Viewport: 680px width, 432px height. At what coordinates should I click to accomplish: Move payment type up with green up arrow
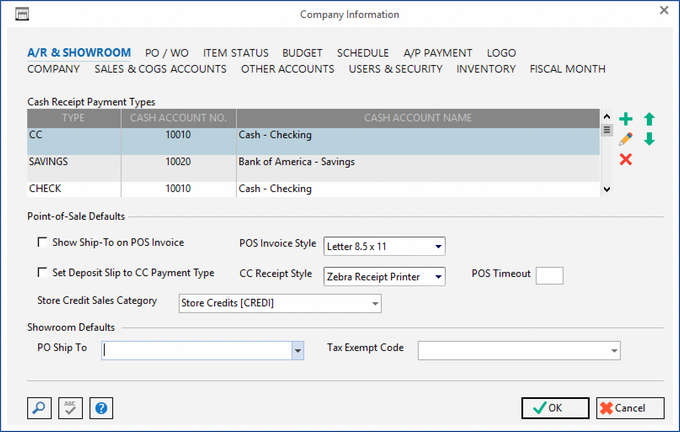click(x=649, y=119)
